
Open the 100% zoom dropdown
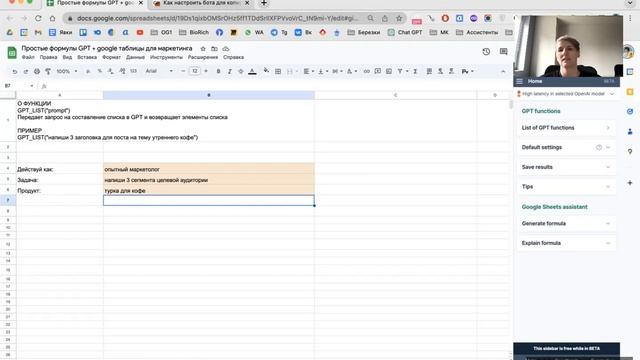(67, 71)
